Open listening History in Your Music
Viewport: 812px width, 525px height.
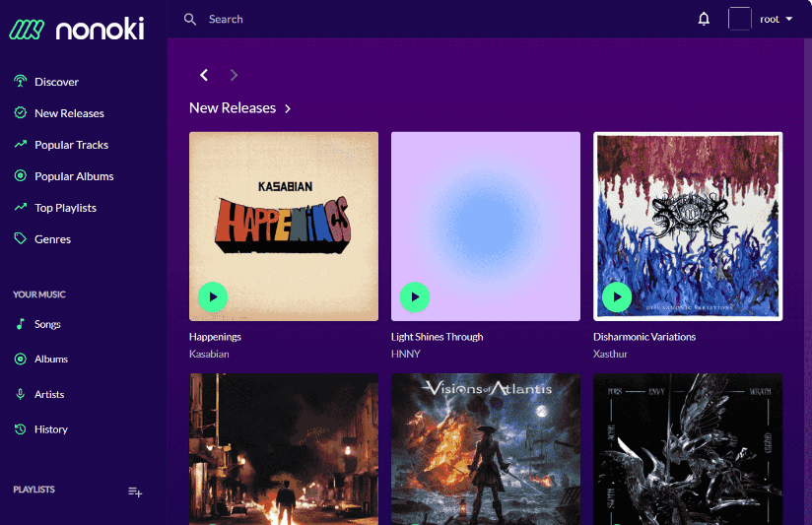[x=50, y=429]
